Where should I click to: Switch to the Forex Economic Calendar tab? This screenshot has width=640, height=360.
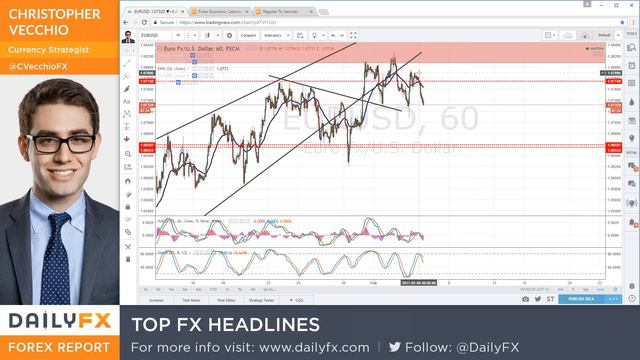point(220,11)
